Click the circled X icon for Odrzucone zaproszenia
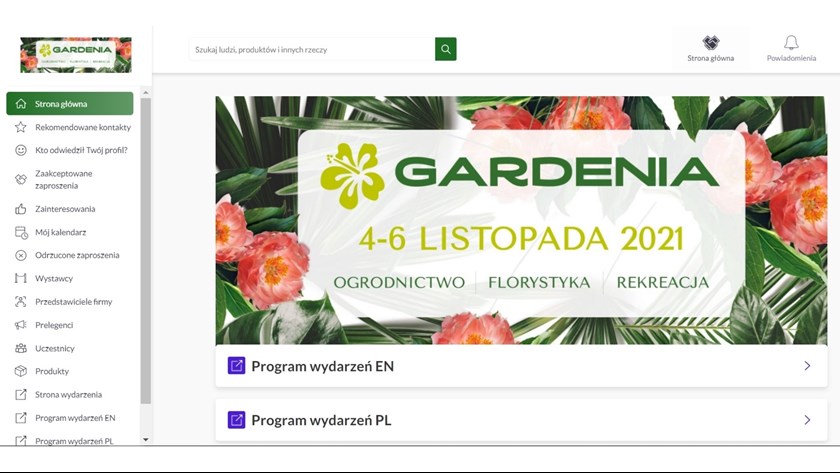 21,255
